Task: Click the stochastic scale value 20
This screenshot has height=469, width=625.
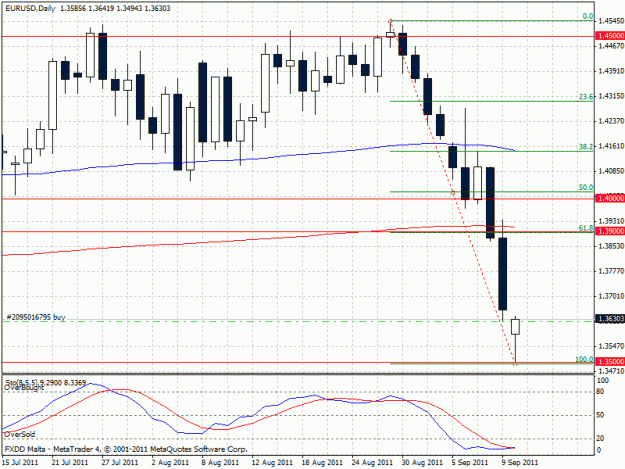Action: [x=600, y=438]
